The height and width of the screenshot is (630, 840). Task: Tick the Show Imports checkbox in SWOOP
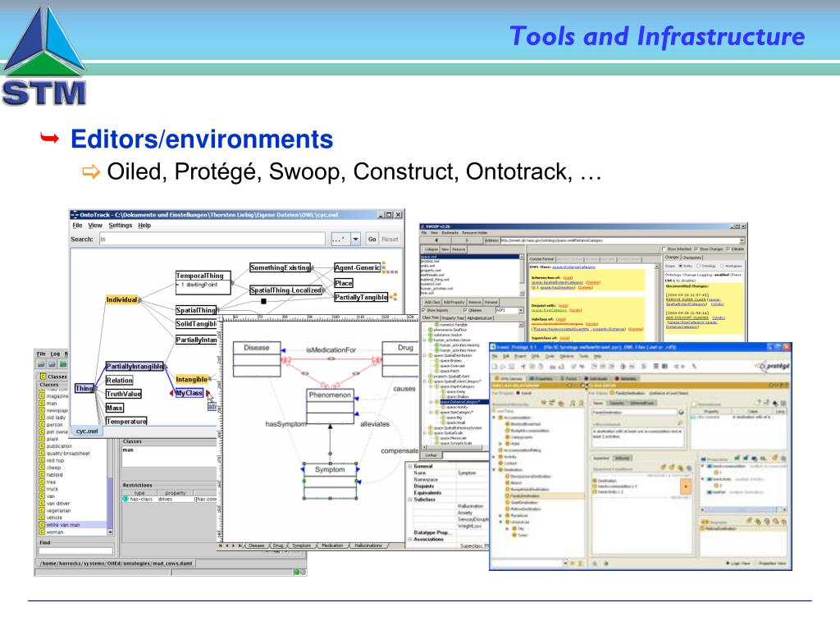(424, 310)
